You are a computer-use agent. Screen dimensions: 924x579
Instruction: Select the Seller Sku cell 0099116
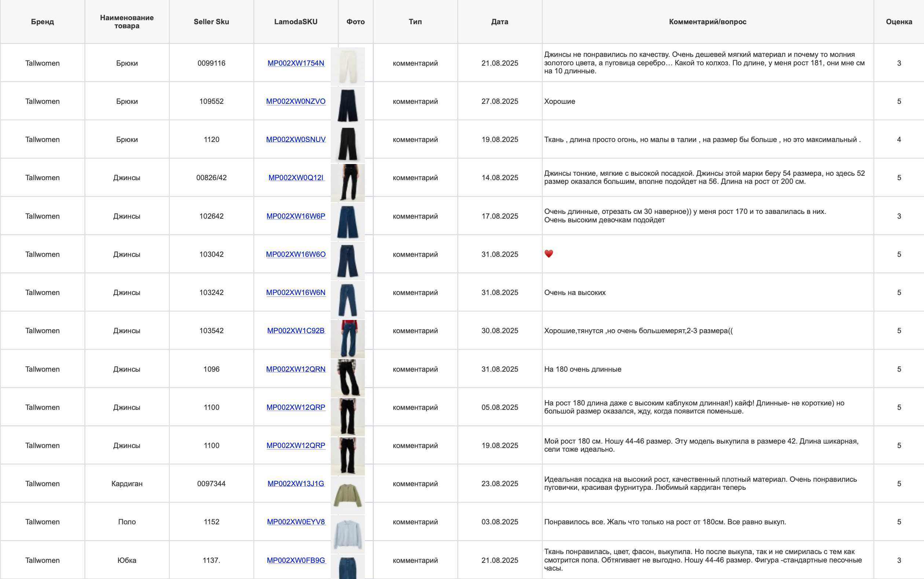coord(212,63)
